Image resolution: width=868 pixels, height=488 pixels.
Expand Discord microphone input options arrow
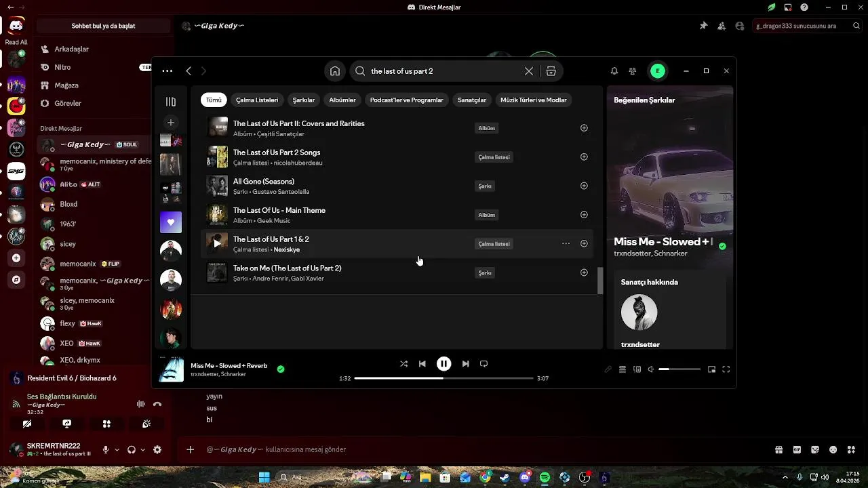coord(117,449)
